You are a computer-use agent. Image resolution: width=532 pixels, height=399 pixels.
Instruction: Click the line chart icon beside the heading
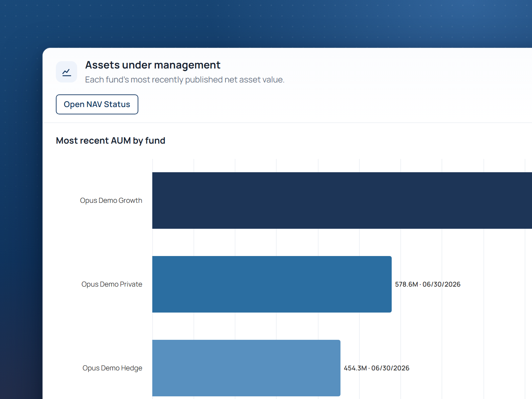(x=66, y=72)
